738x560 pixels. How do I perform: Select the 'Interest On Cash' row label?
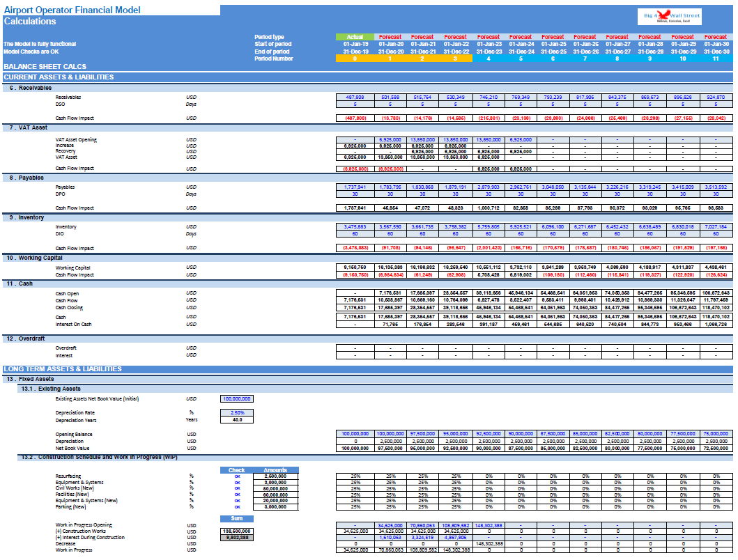point(73,325)
